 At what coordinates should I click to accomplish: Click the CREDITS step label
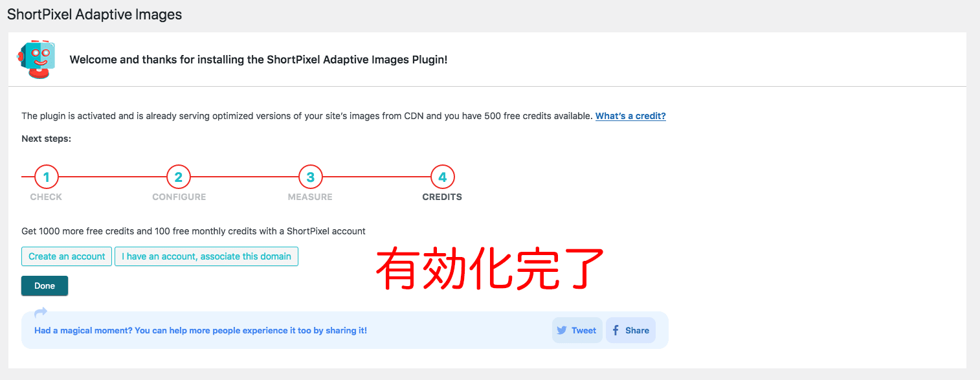(x=442, y=197)
